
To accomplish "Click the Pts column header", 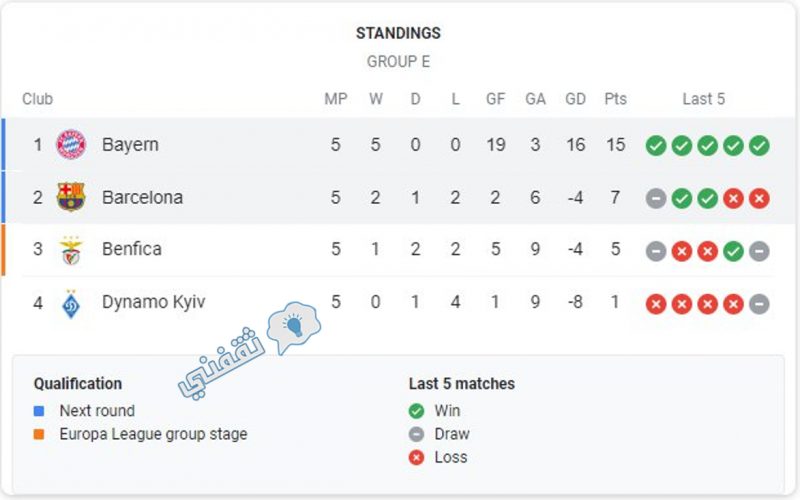I will pyautogui.click(x=615, y=98).
